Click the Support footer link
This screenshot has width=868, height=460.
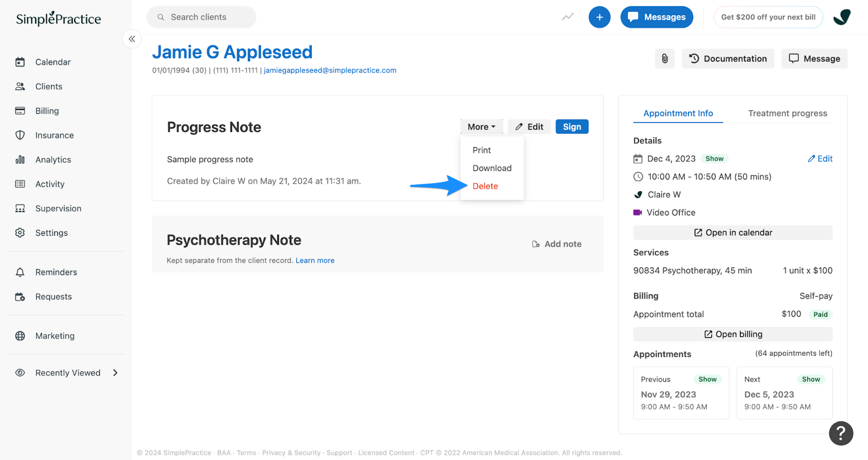[339, 453]
